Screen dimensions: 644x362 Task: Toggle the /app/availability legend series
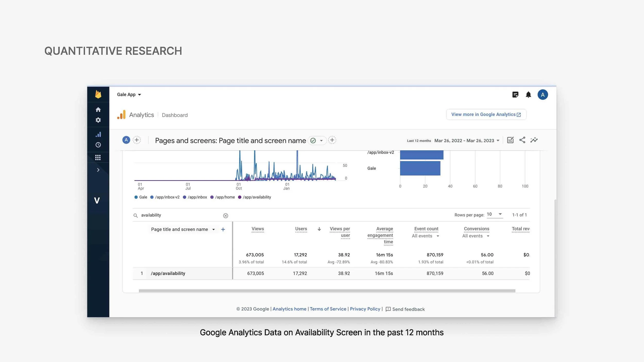[255, 197]
